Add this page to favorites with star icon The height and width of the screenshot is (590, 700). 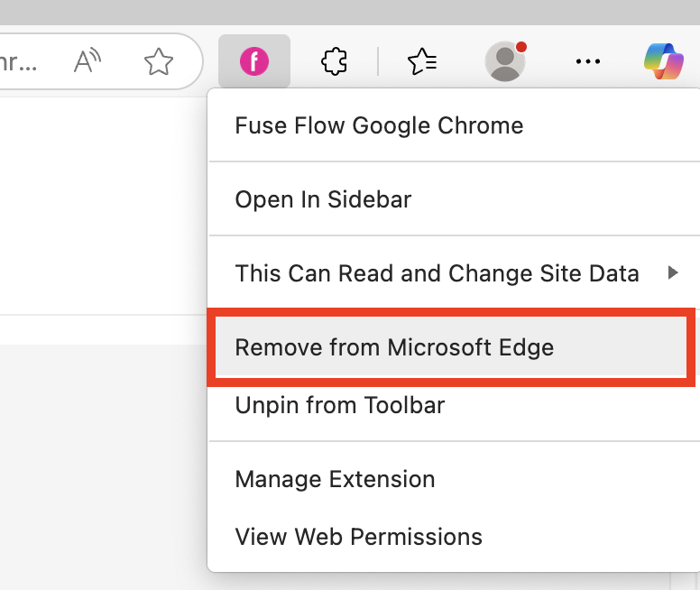click(159, 61)
